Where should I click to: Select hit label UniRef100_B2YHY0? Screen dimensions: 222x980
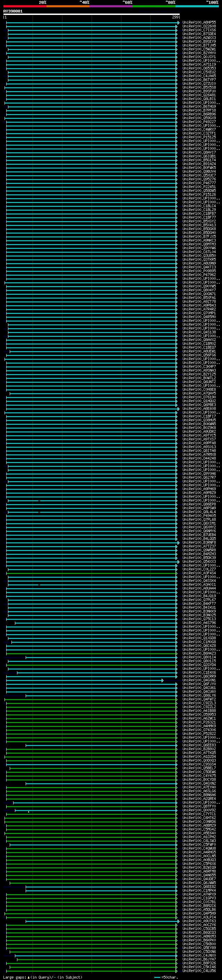click(x=199, y=53)
